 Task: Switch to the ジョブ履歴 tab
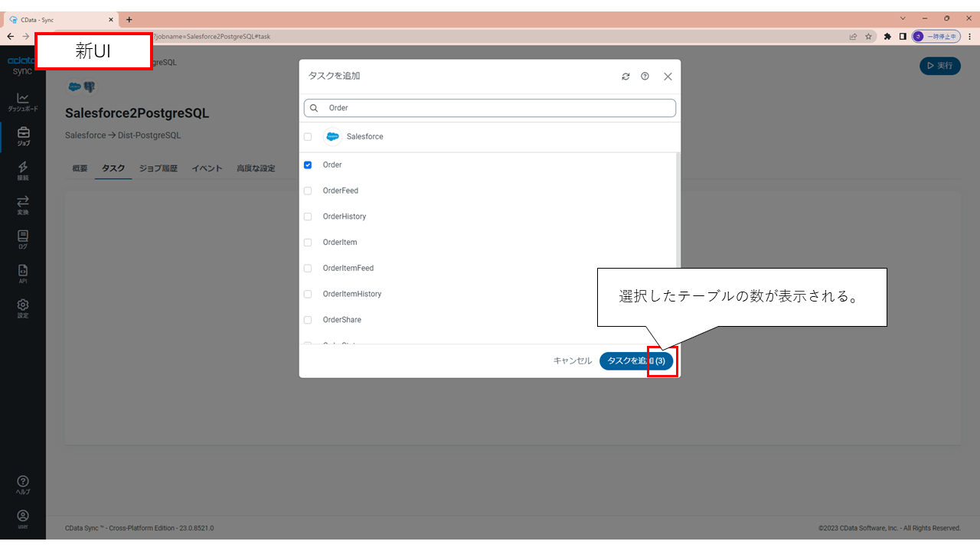[158, 168]
